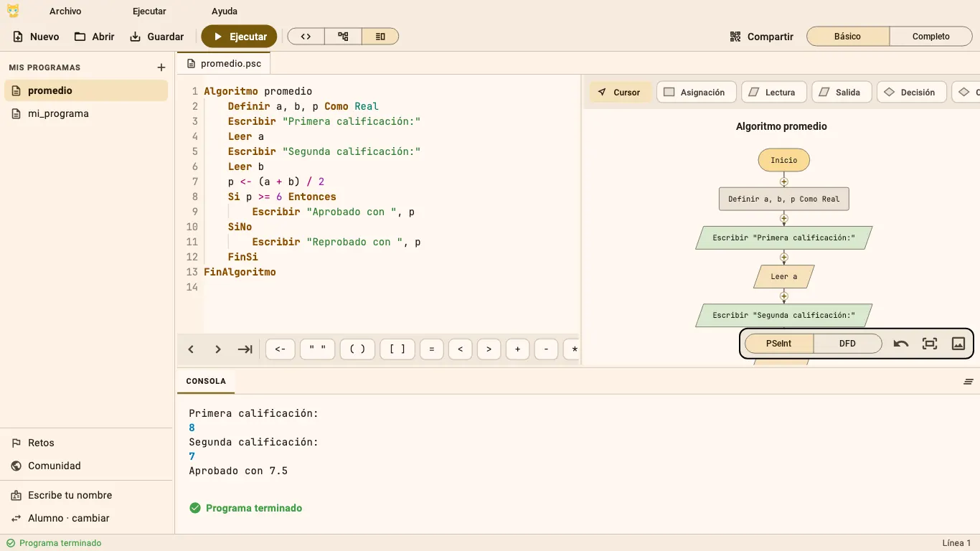The width and height of the screenshot is (980, 551).
Task: Open the Ejecutar menu
Action: (x=149, y=11)
